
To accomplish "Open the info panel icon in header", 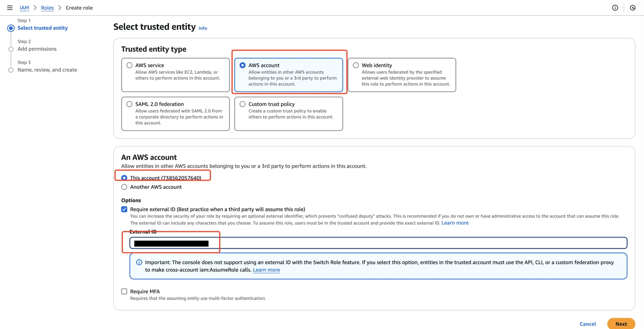I will 615,8.
